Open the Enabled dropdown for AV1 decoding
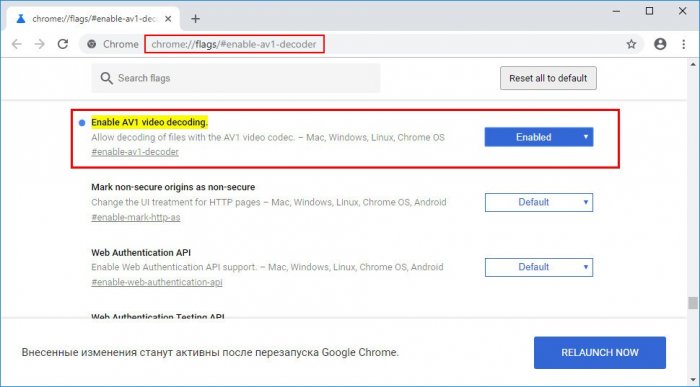The image size is (700, 387). click(x=539, y=137)
